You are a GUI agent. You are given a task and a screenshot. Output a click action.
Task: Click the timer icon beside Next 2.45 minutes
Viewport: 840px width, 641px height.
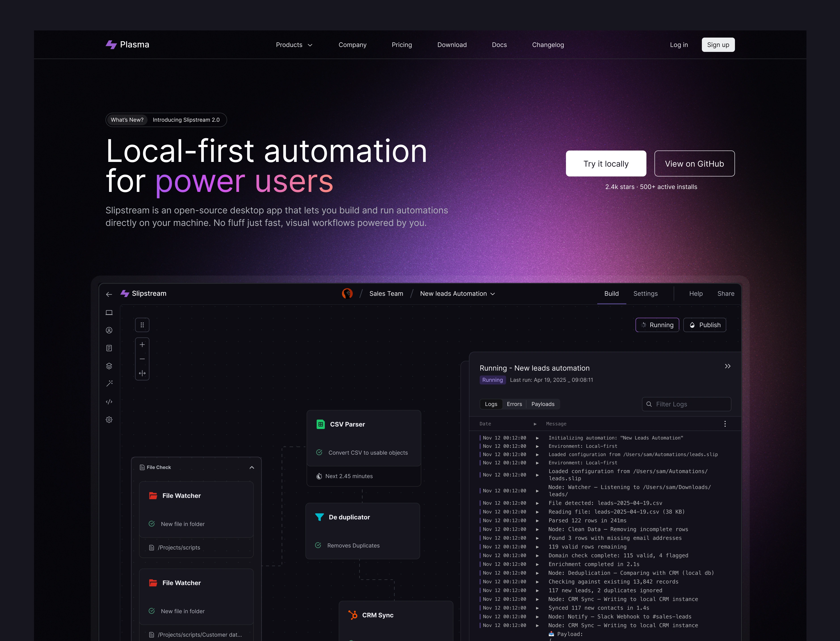[x=319, y=476]
